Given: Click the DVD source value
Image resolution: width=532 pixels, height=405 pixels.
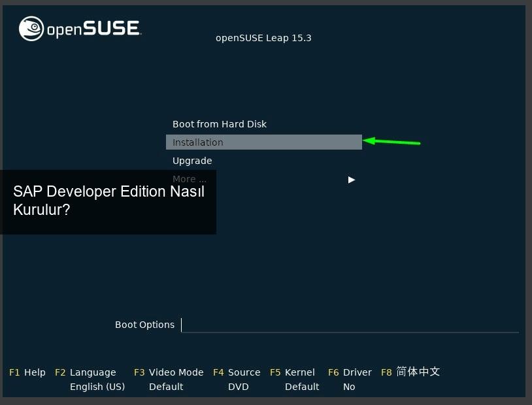Looking at the screenshot, I should pyautogui.click(x=239, y=387).
